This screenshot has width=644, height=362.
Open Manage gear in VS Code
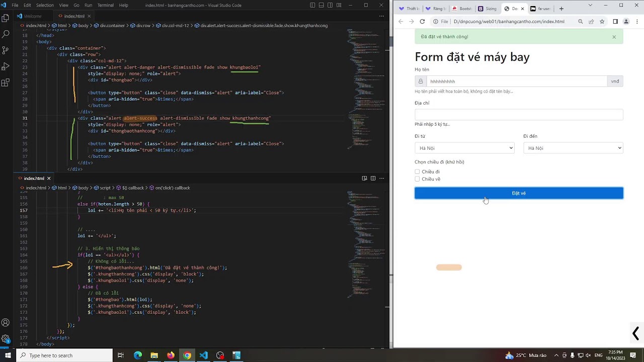6,339
